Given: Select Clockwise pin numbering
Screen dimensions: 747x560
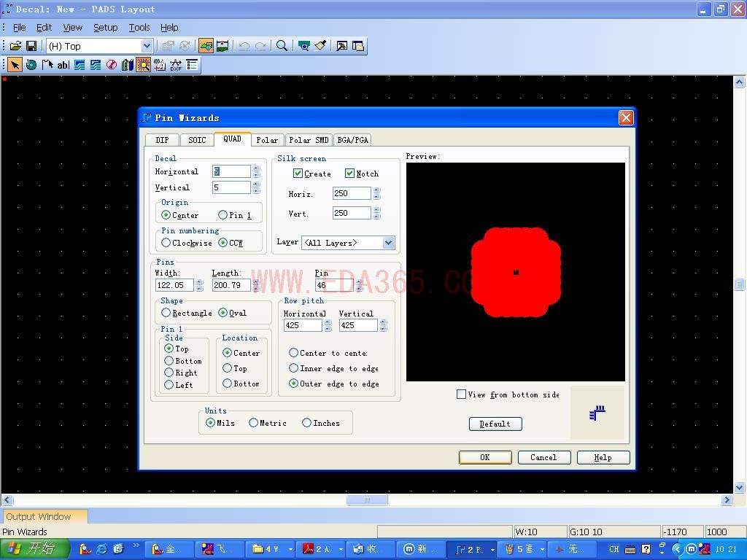Looking at the screenshot, I should [166, 242].
